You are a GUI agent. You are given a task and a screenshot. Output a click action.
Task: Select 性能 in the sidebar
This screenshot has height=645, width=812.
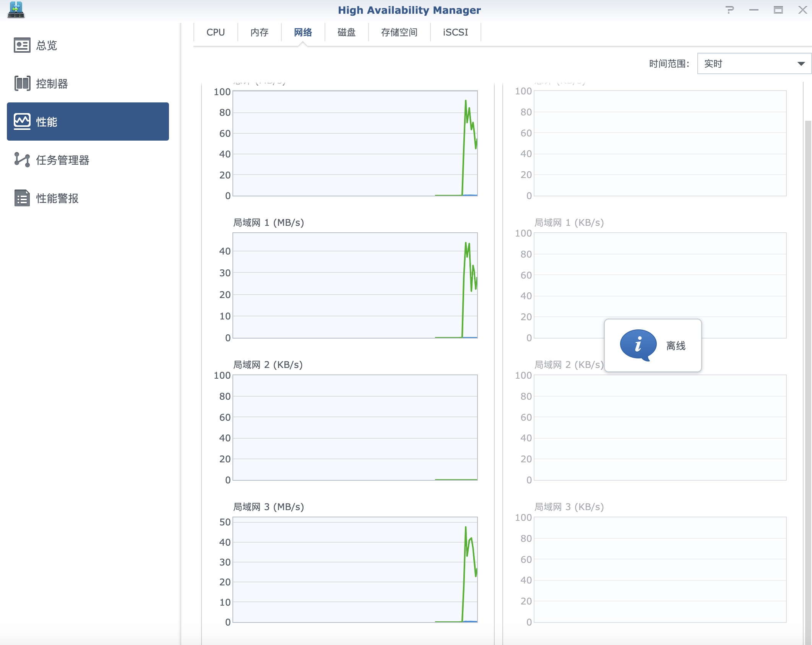[x=88, y=122]
